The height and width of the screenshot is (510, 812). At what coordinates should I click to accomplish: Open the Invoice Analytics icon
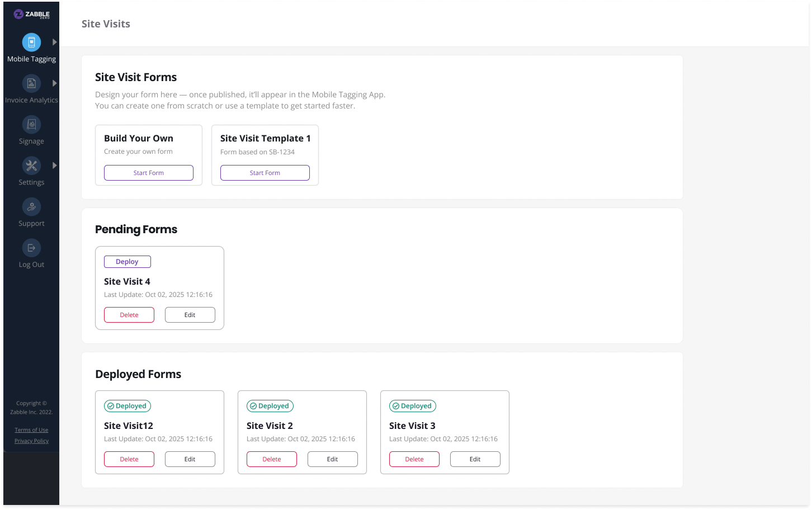(31, 83)
